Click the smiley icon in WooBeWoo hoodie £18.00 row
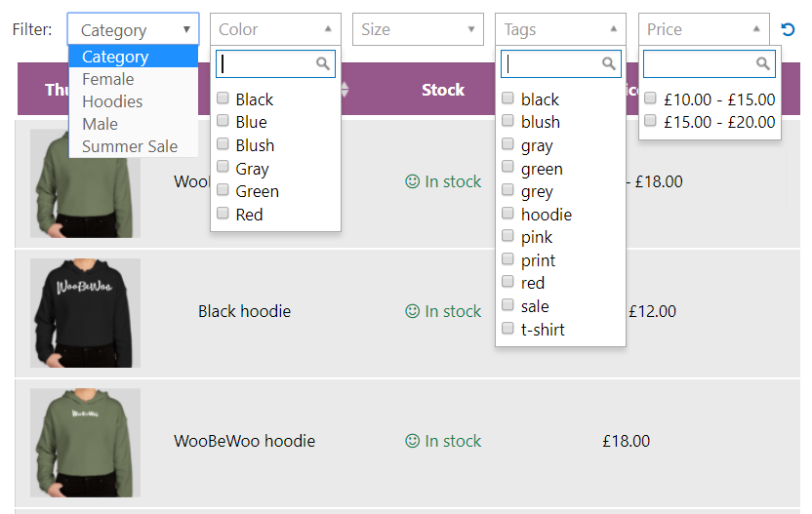The width and height of the screenshot is (812, 514). (412, 441)
